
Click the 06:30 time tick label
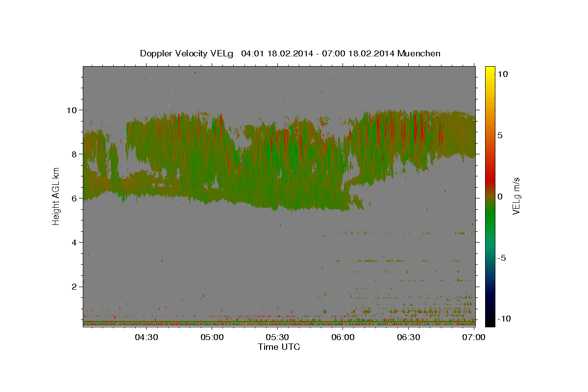tap(408, 337)
